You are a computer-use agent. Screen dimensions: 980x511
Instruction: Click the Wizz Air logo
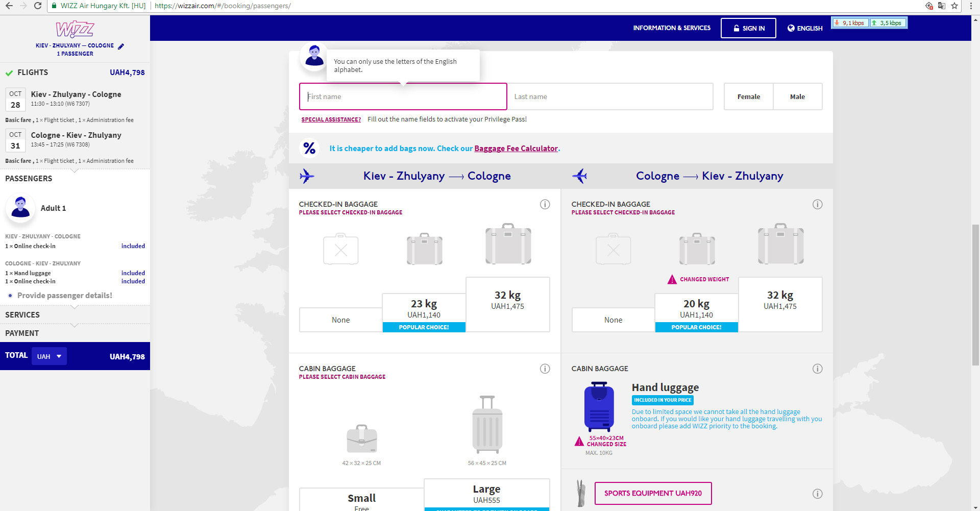point(75,30)
